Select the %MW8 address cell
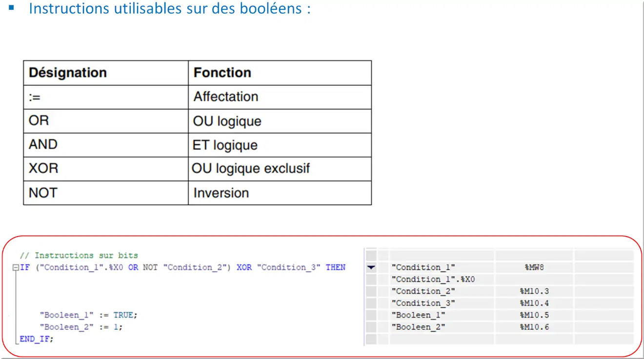The width and height of the screenshot is (644, 359). pyautogui.click(x=534, y=267)
